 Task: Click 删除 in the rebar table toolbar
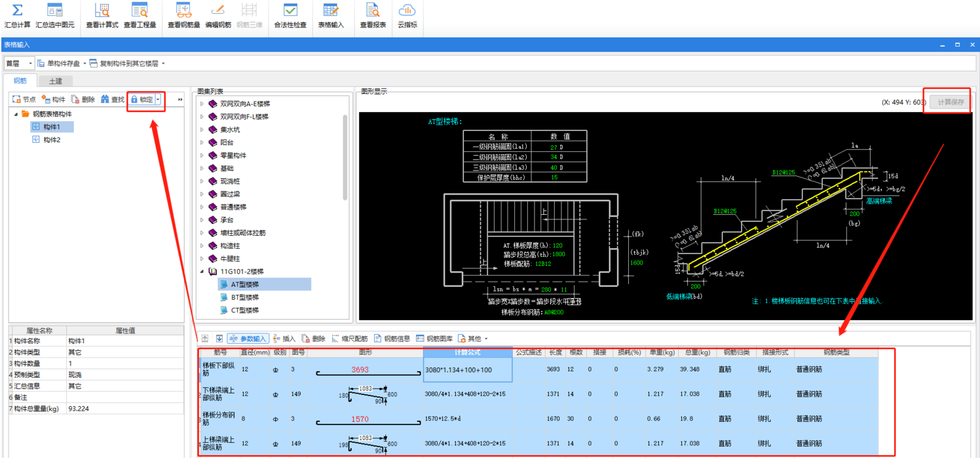tap(314, 339)
